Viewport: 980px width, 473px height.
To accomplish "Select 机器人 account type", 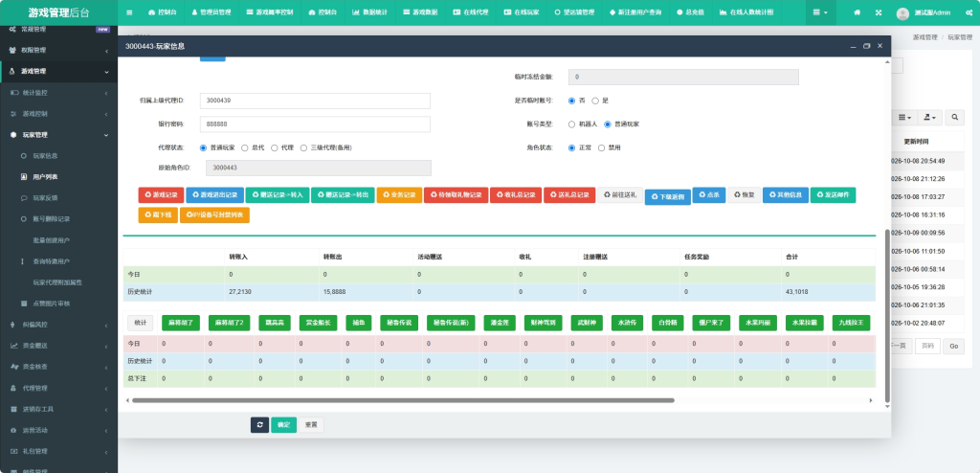I will click(572, 124).
